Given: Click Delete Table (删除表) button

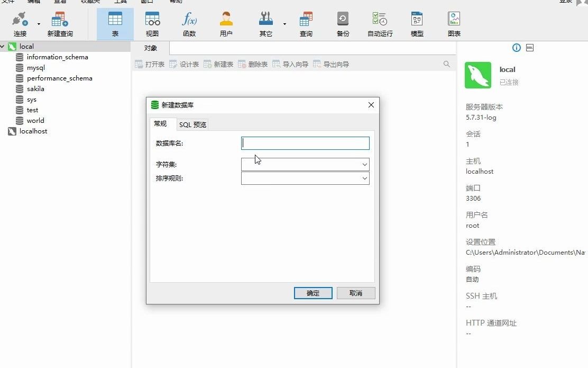Looking at the screenshot, I should coord(253,64).
